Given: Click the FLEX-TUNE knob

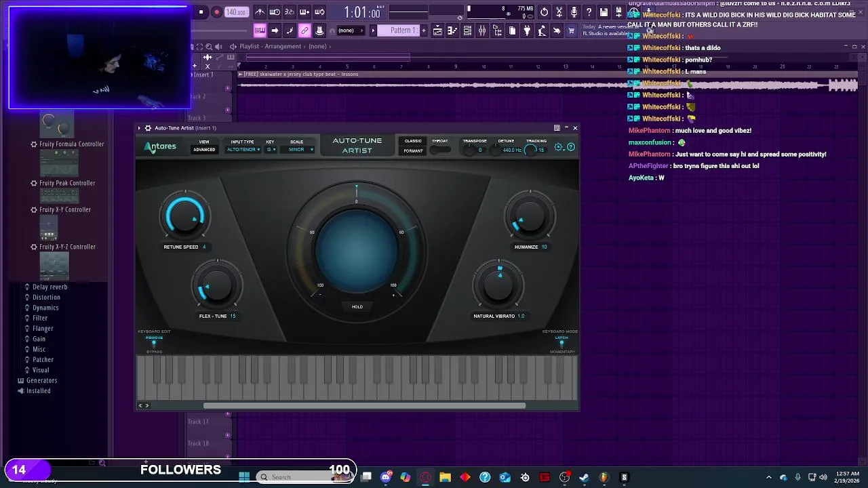Looking at the screenshot, I should [x=216, y=287].
